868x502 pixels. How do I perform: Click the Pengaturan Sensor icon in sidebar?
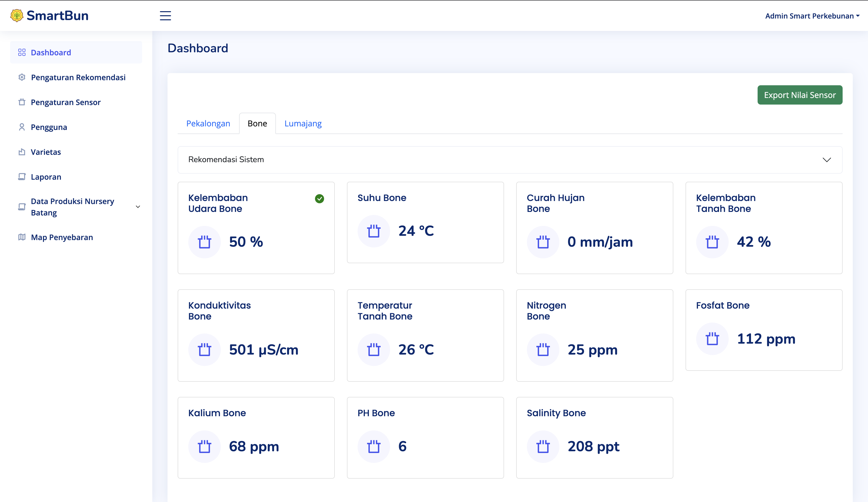[22, 102]
